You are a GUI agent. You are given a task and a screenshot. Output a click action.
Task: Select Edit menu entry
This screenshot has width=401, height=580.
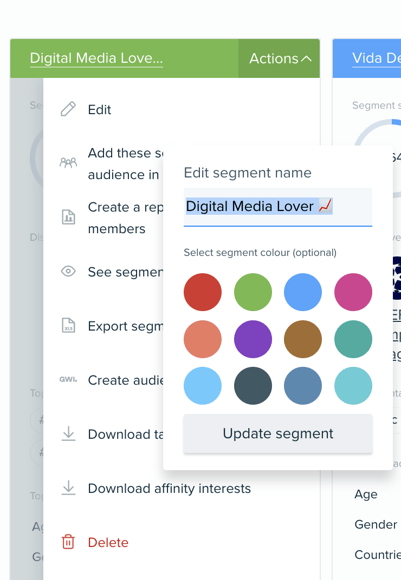99,110
